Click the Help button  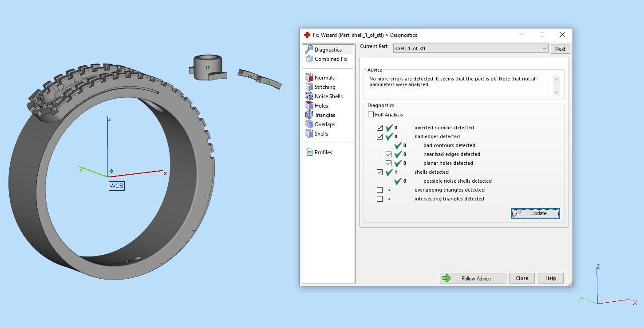pos(550,278)
